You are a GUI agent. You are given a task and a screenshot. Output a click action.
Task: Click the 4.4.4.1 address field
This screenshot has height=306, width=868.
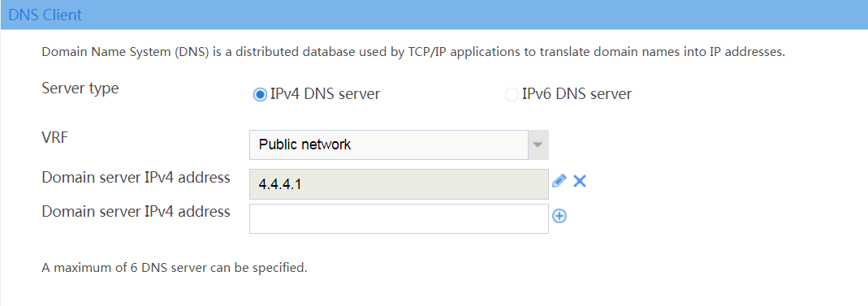(x=399, y=183)
